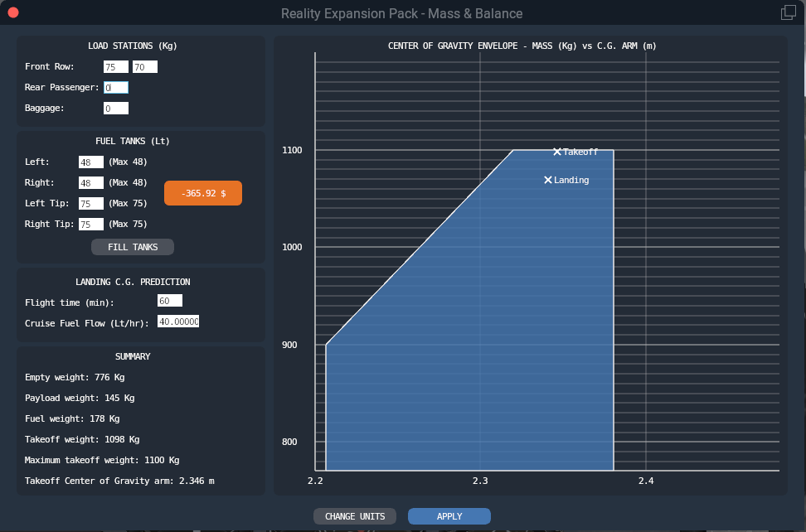Edit the Cruise Fuel Flow value
The height and width of the screenshot is (532, 806).
[178, 322]
